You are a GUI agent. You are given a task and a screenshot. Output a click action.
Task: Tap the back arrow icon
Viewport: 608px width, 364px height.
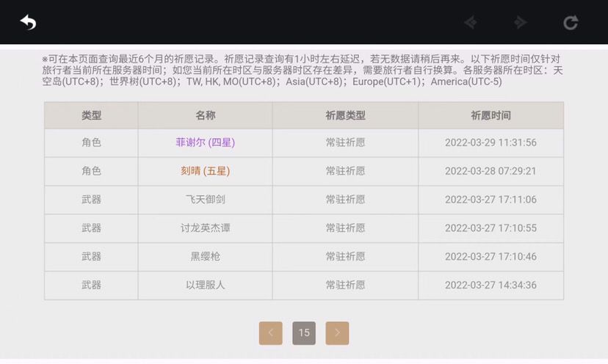[x=28, y=23]
